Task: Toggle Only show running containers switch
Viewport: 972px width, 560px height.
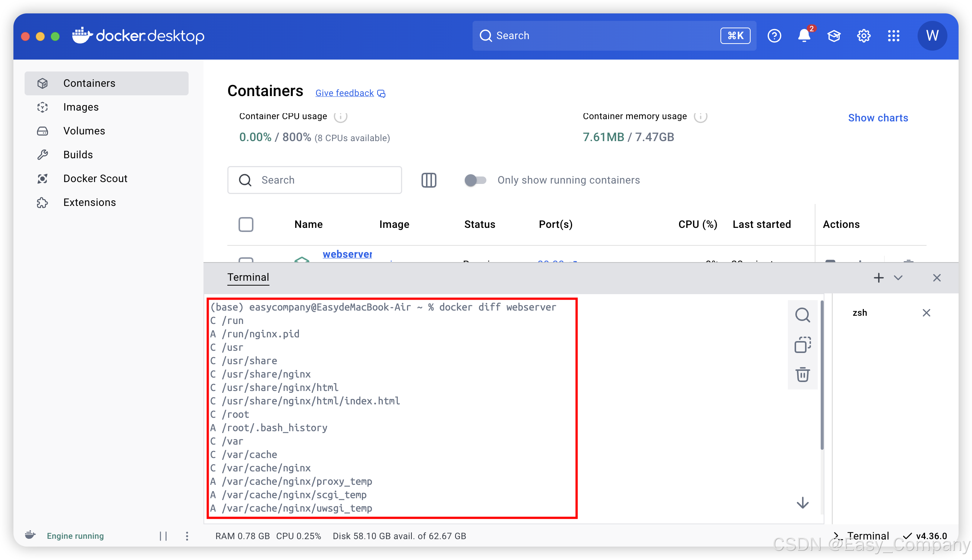Action: tap(475, 180)
